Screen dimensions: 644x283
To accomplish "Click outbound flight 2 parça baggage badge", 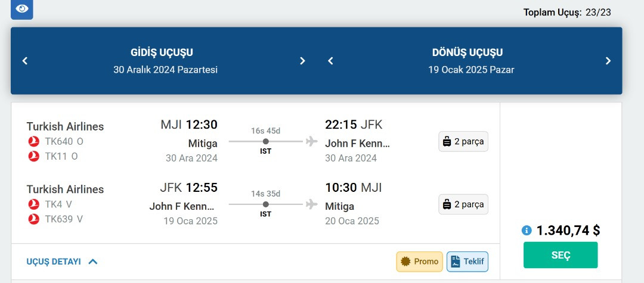I will pos(463,142).
